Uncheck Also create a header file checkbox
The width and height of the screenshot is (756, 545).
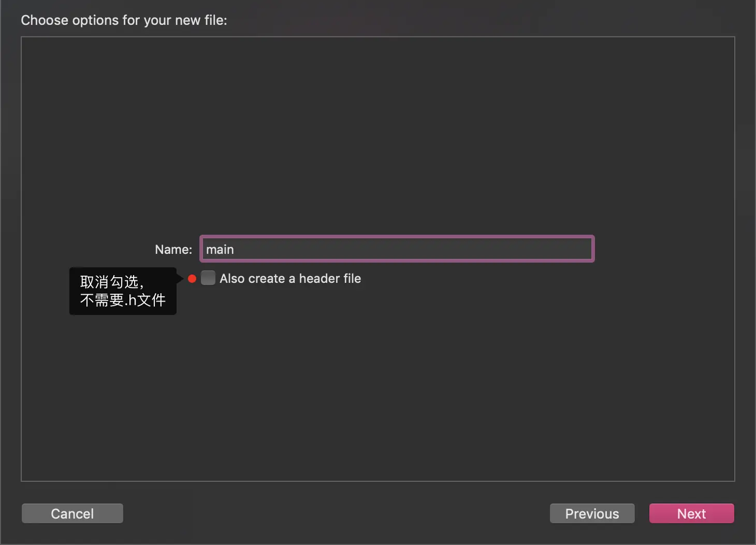pos(208,278)
